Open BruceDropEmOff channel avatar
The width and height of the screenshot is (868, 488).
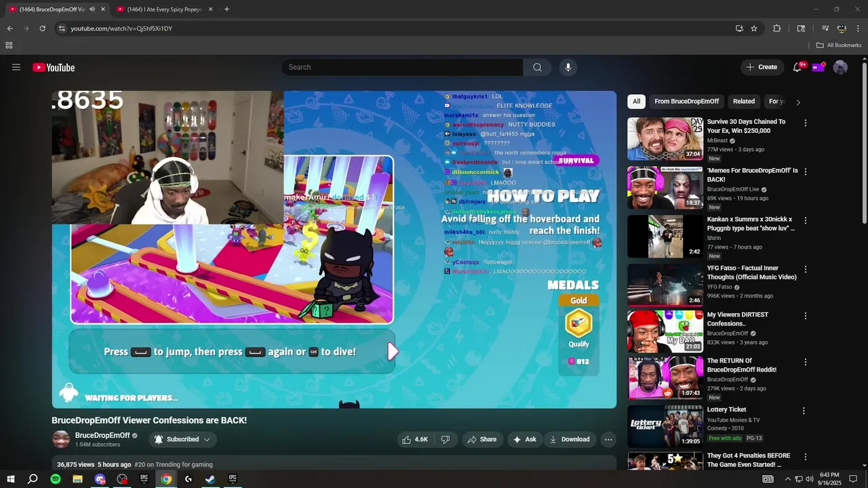(x=61, y=439)
